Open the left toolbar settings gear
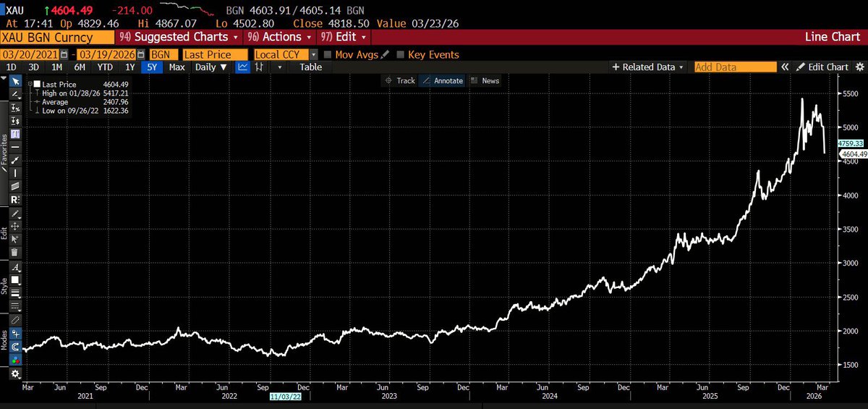 [x=16, y=374]
